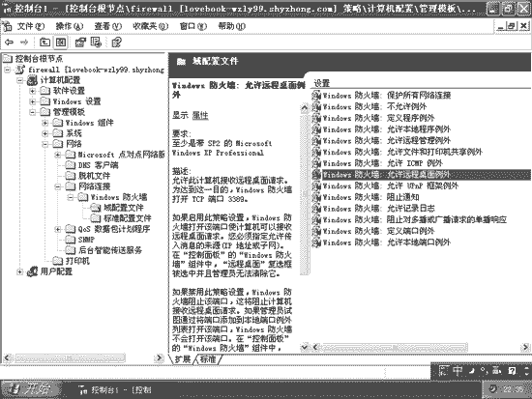Open the 帮助(H) menu
The width and height of the screenshot is (532, 399).
[x=232, y=26]
